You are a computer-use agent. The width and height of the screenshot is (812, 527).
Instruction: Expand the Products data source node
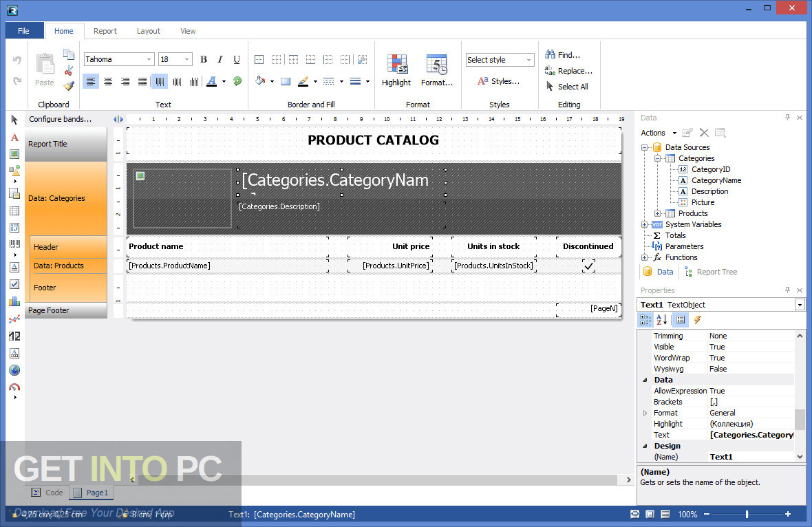pyautogui.click(x=657, y=213)
